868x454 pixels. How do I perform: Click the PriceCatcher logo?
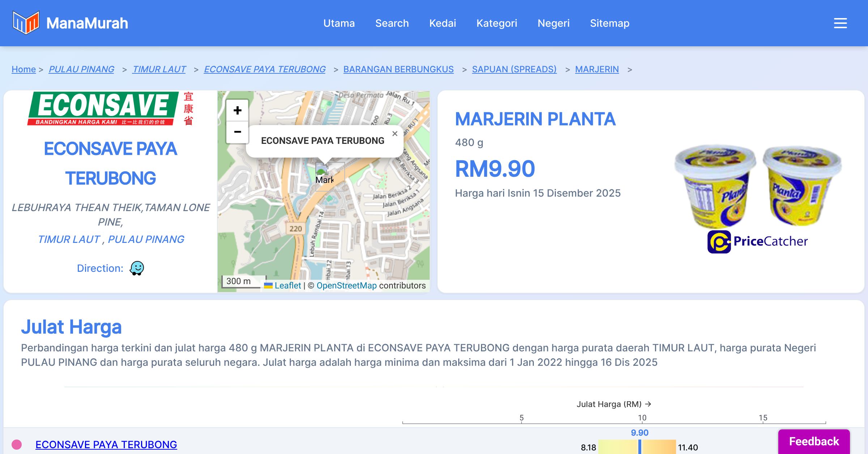tap(757, 241)
